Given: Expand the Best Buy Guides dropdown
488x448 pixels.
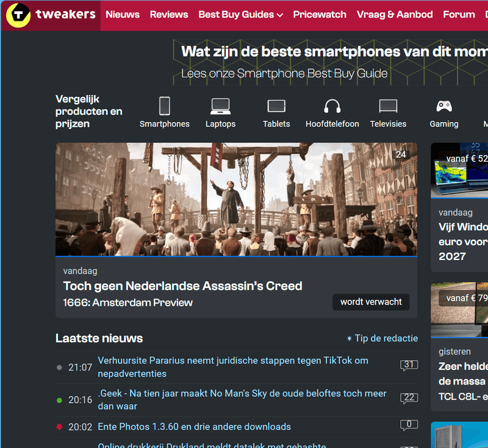Looking at the screenshot, I should [x=240, y=15].
